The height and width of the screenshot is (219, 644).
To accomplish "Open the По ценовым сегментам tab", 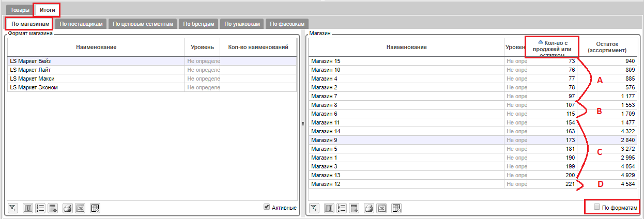I will [143, 24].
